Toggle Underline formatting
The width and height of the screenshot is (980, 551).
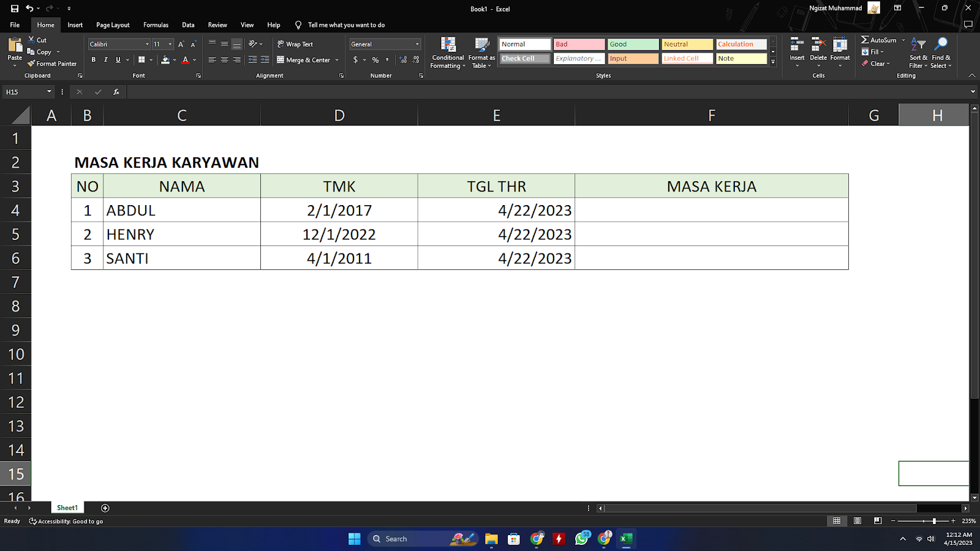(118, 60)
